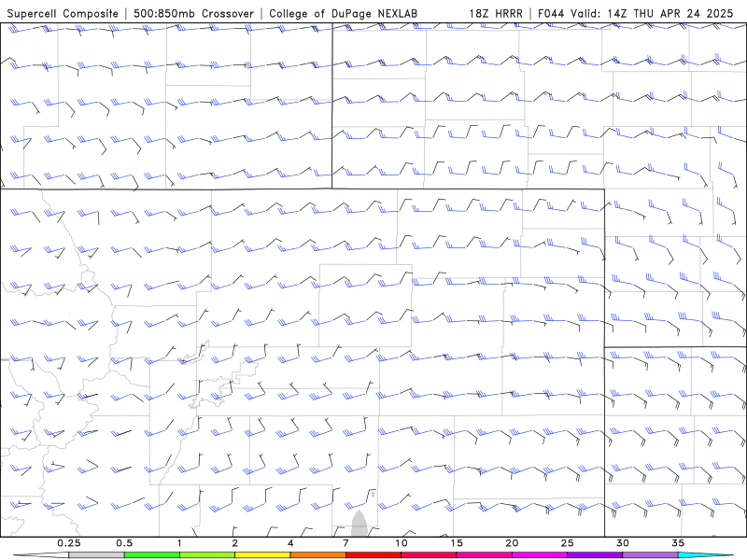Select the lime 1–2 legend color segment
Screen dimensions: 747x560
coord(206,555)
